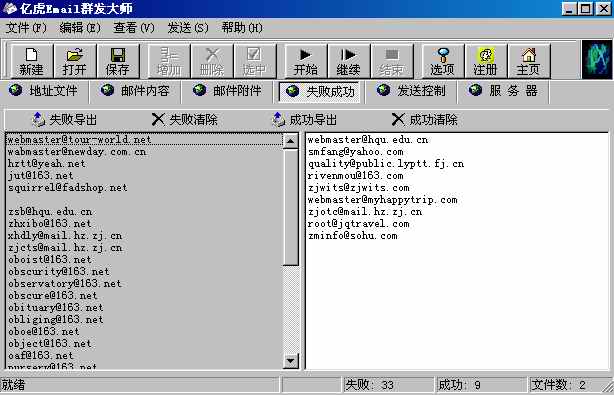Click the failed list scroll up arrow

tap(291, 141)
